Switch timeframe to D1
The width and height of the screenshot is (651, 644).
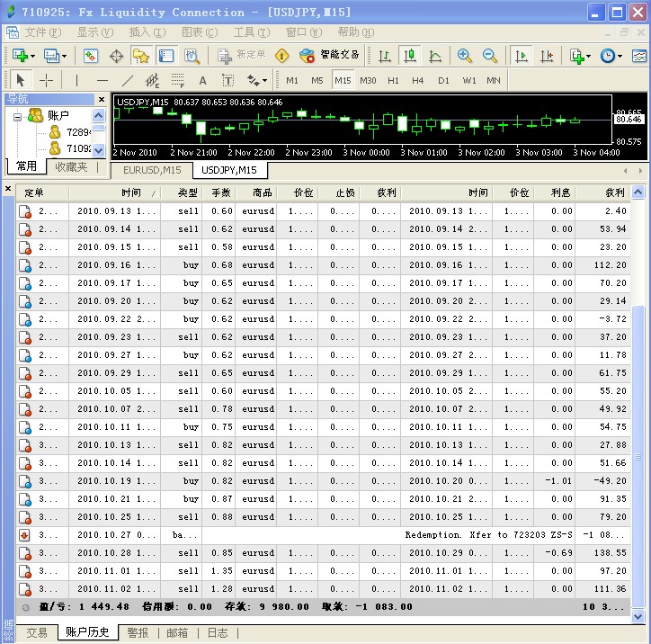[x=443, y=81]
